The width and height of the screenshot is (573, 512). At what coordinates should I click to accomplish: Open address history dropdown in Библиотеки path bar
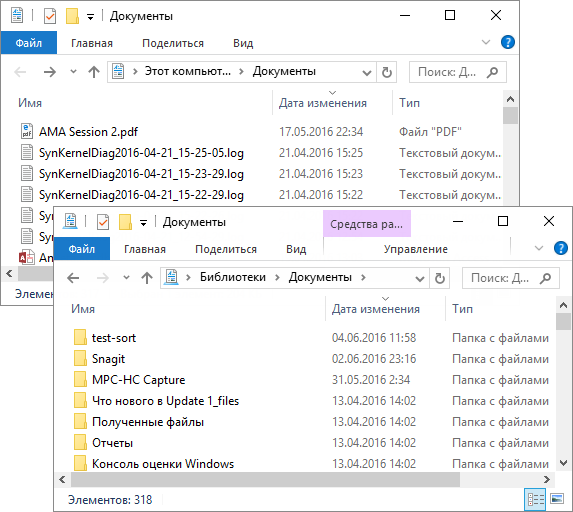[420, 278]
